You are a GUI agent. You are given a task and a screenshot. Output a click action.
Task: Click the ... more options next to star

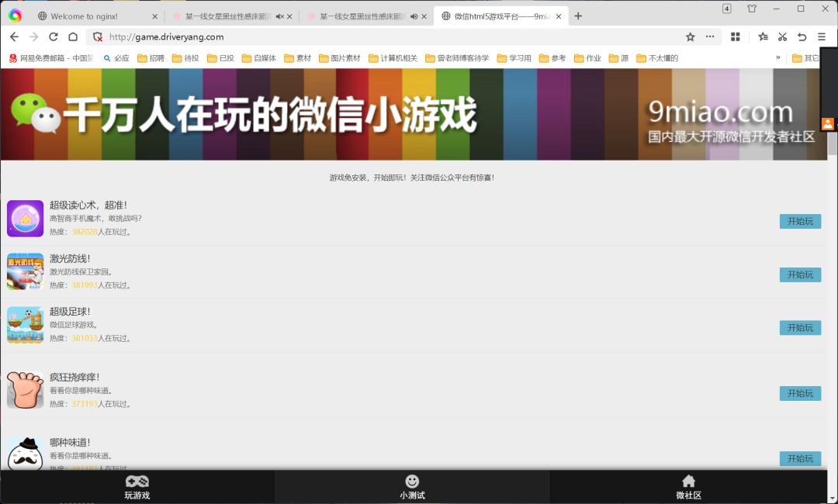(709, 36)
